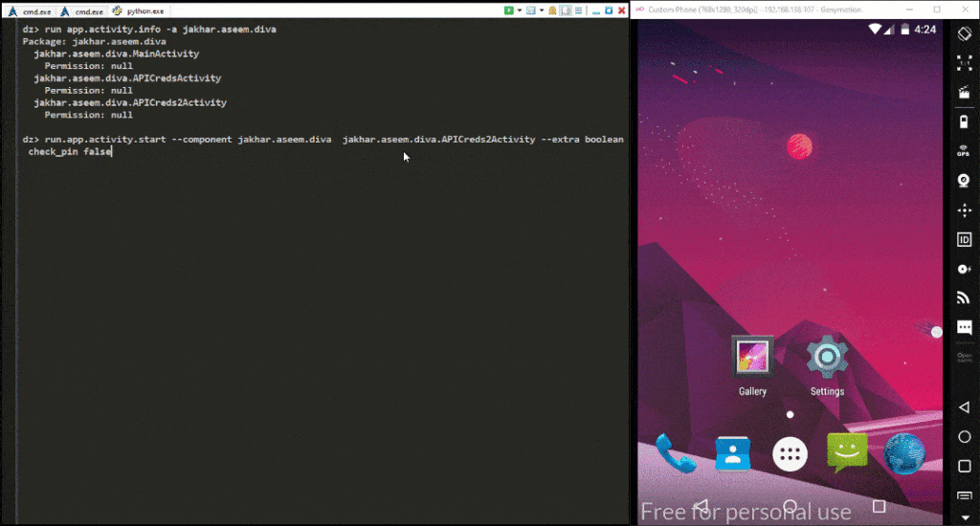This screenshot has width=980, height=526.
Task: Click the console layout icon in terminal toolbar
Action: pyautogui.click(x=530, y=11)
